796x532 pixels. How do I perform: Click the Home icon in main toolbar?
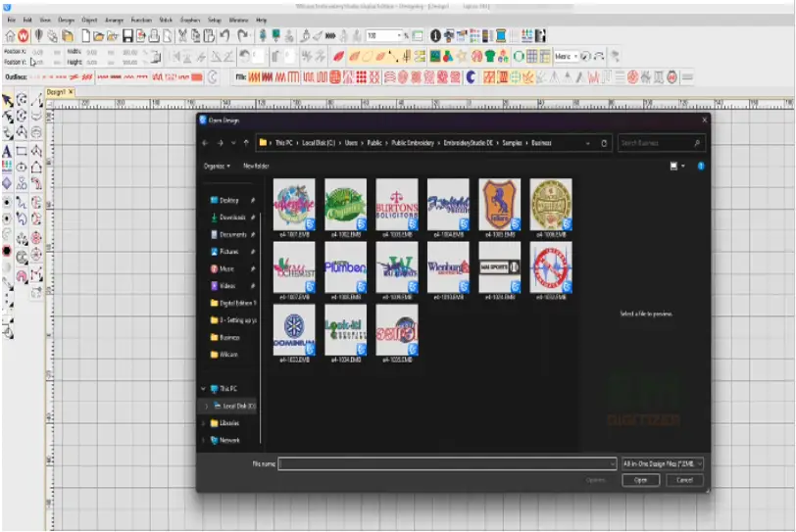click(10, 36)
